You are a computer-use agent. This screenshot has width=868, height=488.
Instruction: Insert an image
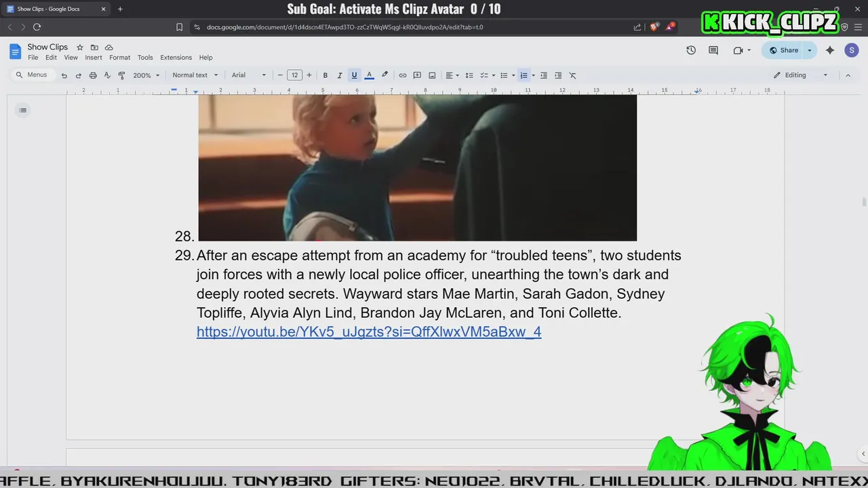pyautogui.click(x=432, y=75)
